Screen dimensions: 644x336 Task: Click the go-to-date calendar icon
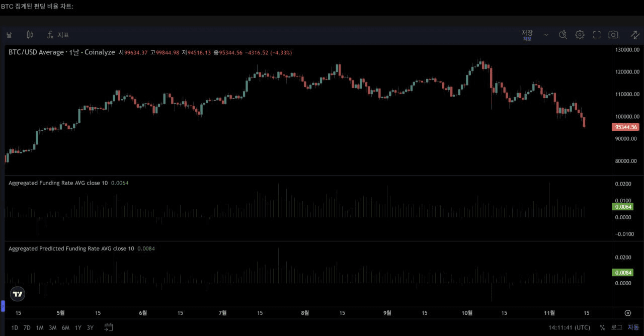(109, 327)
